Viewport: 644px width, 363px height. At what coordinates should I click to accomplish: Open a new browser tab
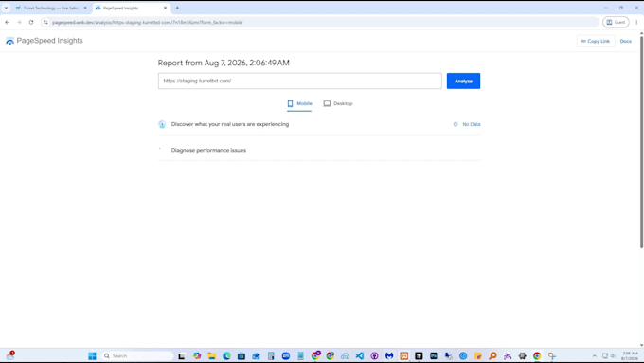(177, 8)
